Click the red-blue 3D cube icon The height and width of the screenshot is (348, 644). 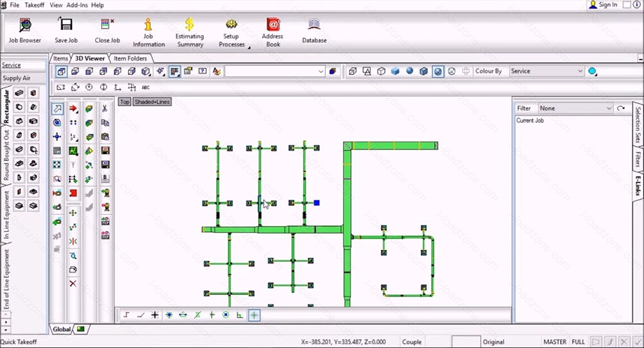(332, 71)
